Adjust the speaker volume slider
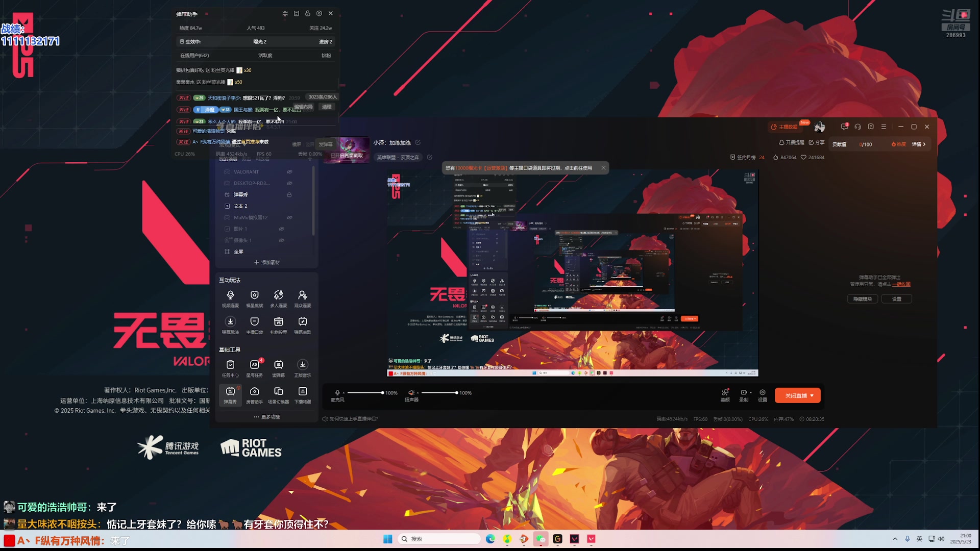 coord(439,393)
